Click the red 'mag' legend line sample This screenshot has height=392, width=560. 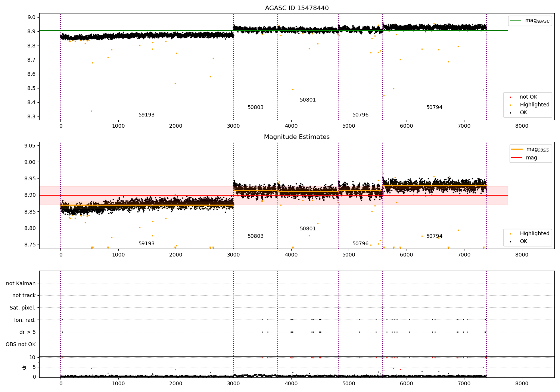point(517,158)
